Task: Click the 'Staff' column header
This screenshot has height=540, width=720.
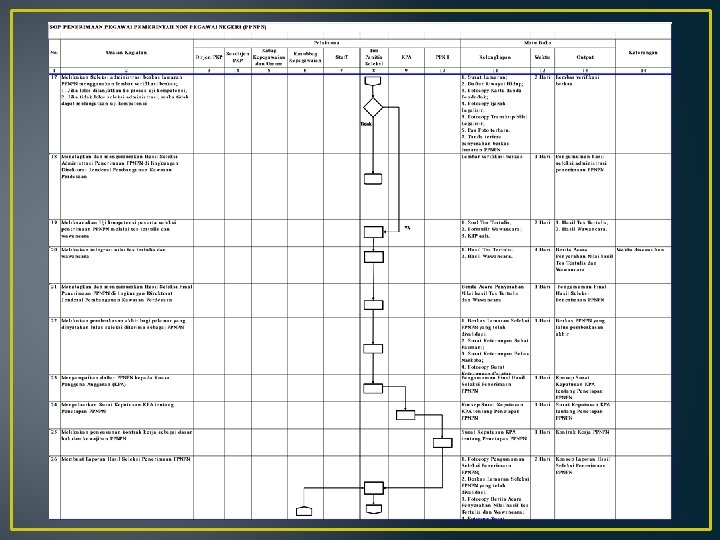Action: [x=342, y=57]
